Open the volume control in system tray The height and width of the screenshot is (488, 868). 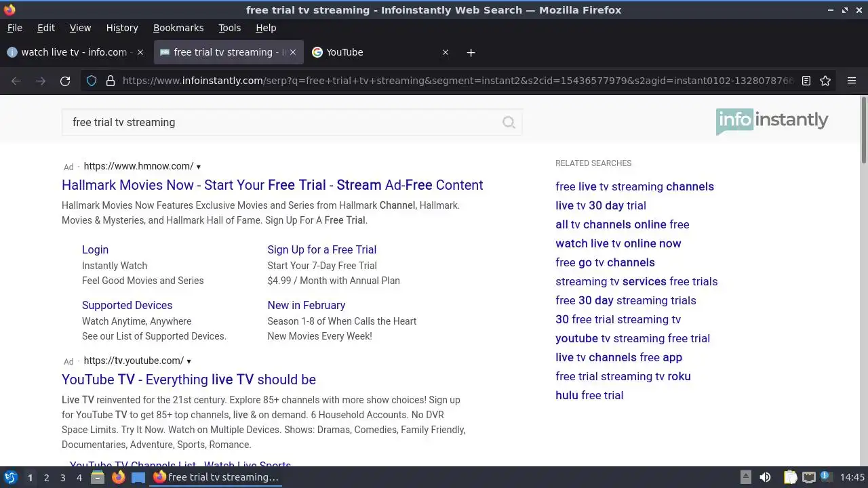click(765, 477)
